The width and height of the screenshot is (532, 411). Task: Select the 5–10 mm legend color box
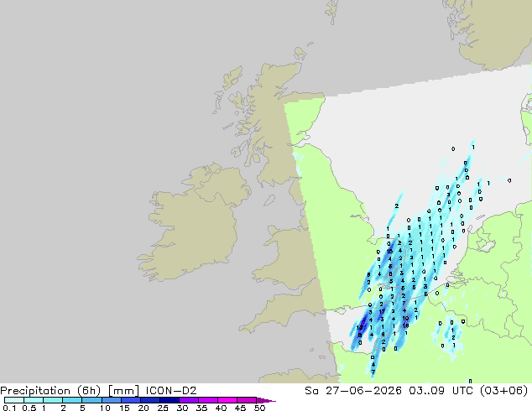point(91,400)
